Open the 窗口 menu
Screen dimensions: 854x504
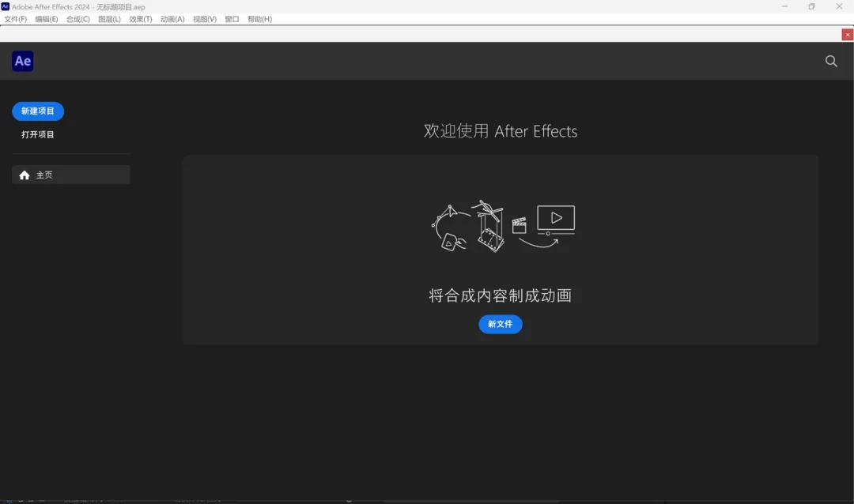[232, 19]
